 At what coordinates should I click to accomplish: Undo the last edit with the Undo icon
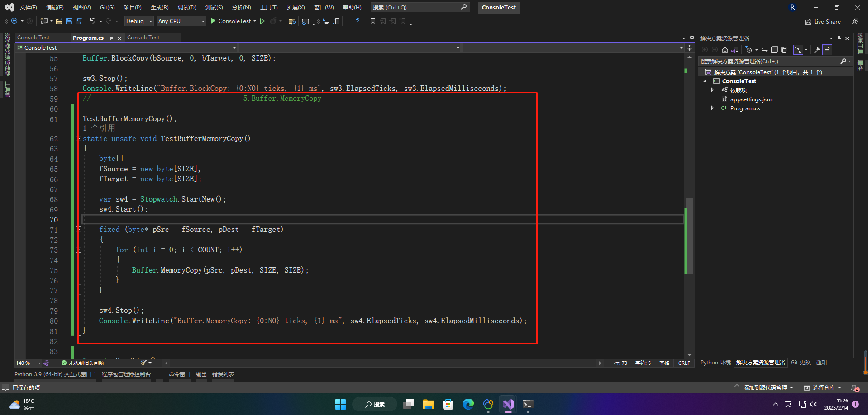click(x=93, y=21)
